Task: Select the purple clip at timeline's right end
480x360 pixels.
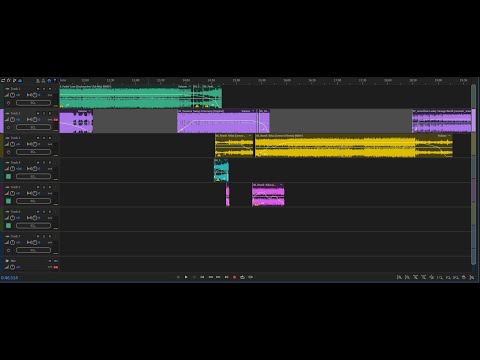Action: tap(442, 122)
